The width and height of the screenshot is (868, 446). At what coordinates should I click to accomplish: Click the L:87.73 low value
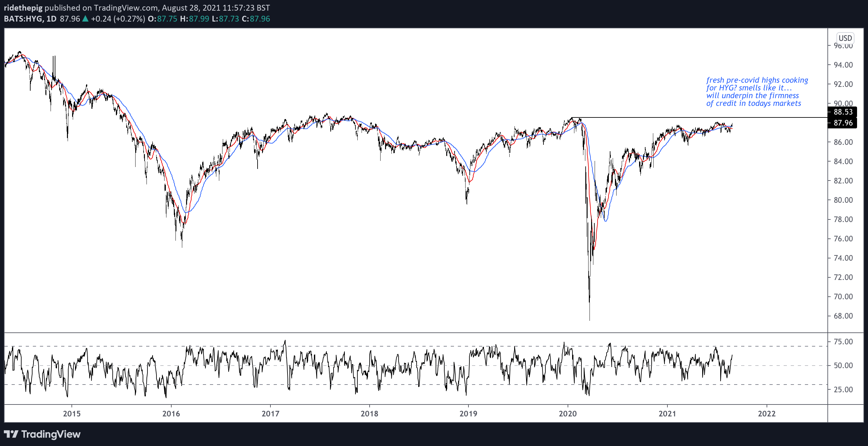coord(225,19)
